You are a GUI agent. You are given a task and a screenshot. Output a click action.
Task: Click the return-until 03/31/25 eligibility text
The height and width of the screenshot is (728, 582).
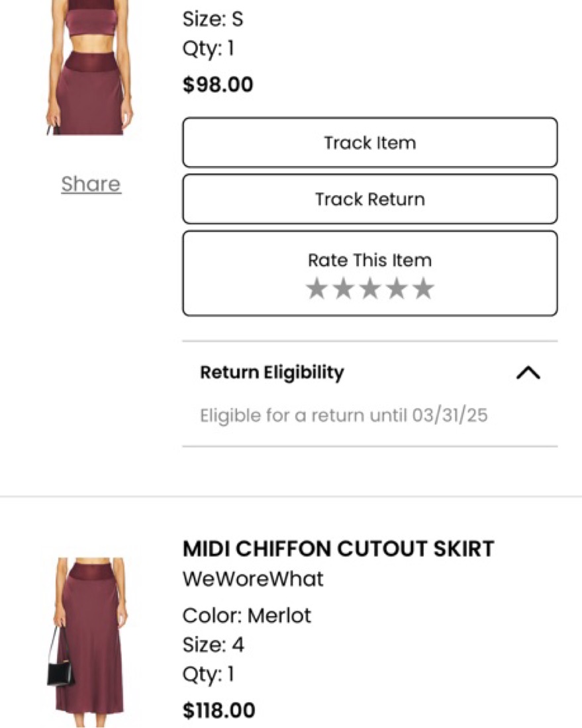344,416
